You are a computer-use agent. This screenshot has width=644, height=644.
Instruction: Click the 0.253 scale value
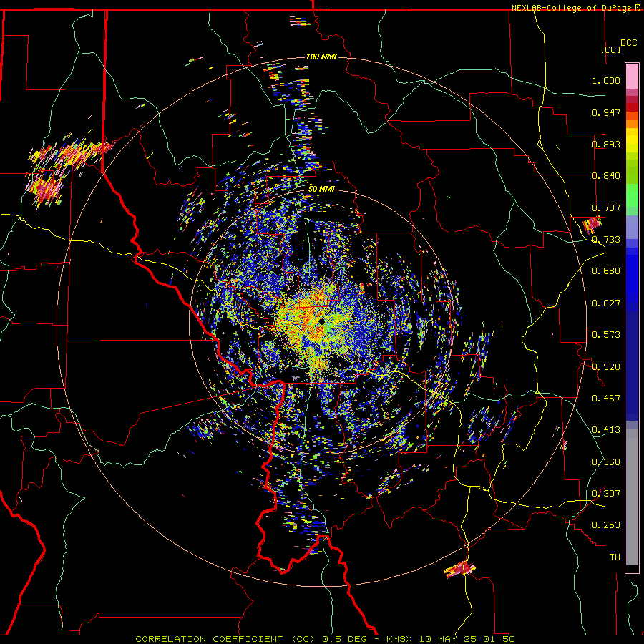606,525
